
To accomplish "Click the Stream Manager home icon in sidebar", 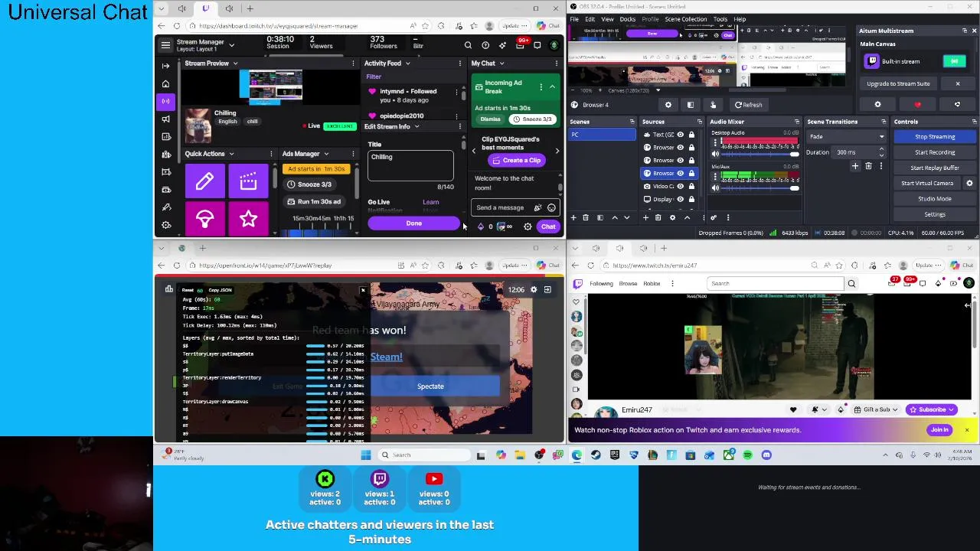I will click(x=165, y=83).
